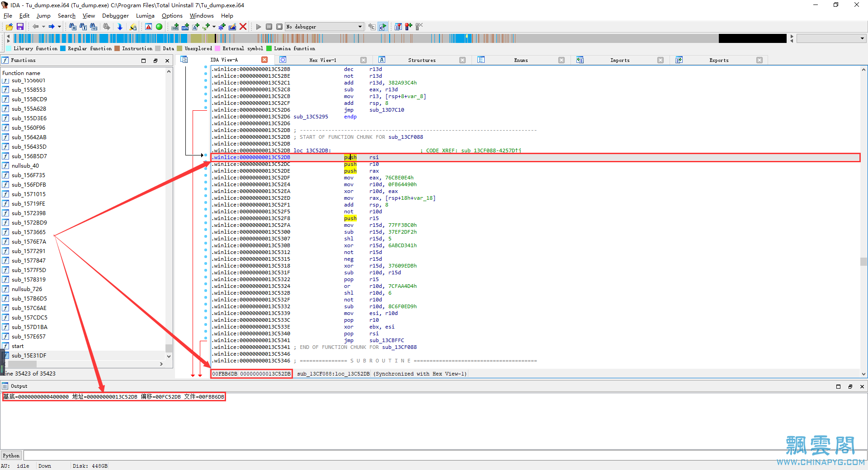The height and width of the screenshot is (470, 868).
Task: Click the Regular function legend swatch
Action: [x=63, y=48]
